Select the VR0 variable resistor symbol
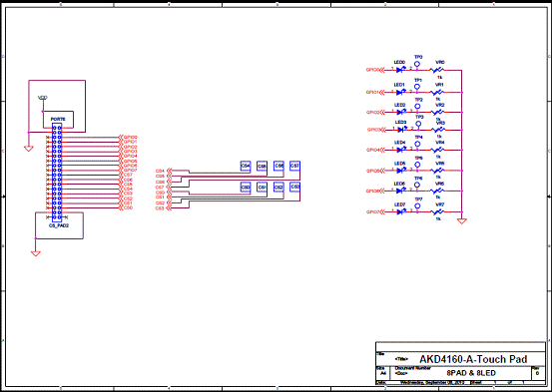Image resolution: width=552 pixels, height=392 pixels. click(438, 70)
